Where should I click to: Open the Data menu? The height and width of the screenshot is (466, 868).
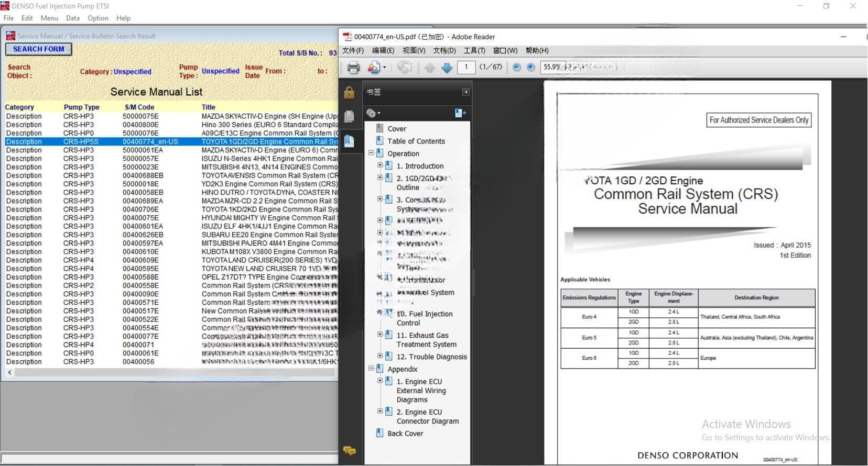72,18
